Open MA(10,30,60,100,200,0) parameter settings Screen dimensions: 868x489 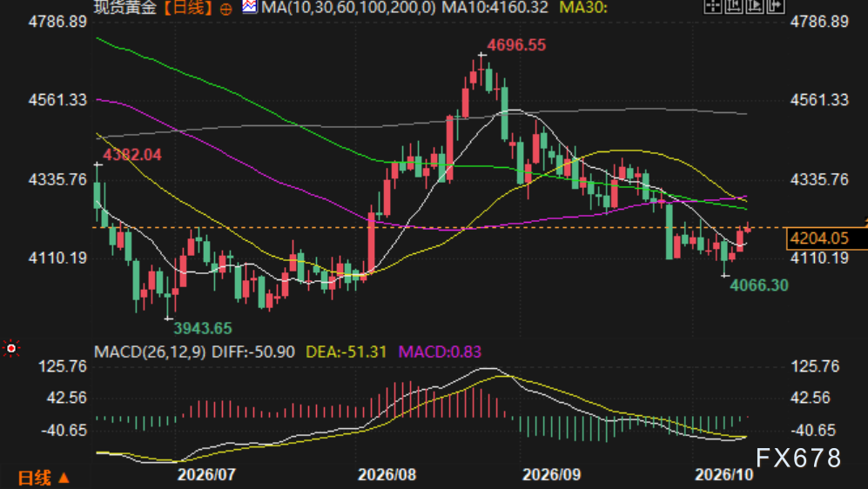tap(348, 7)
